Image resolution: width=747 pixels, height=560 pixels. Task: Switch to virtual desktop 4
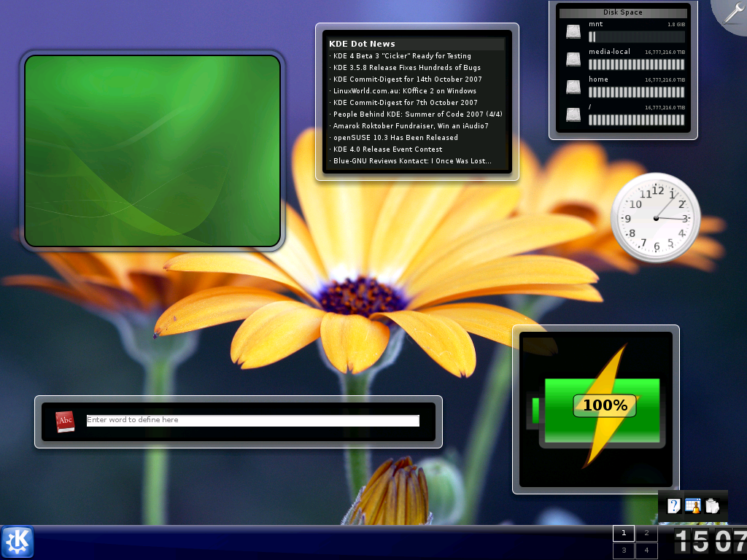(646, 550)
